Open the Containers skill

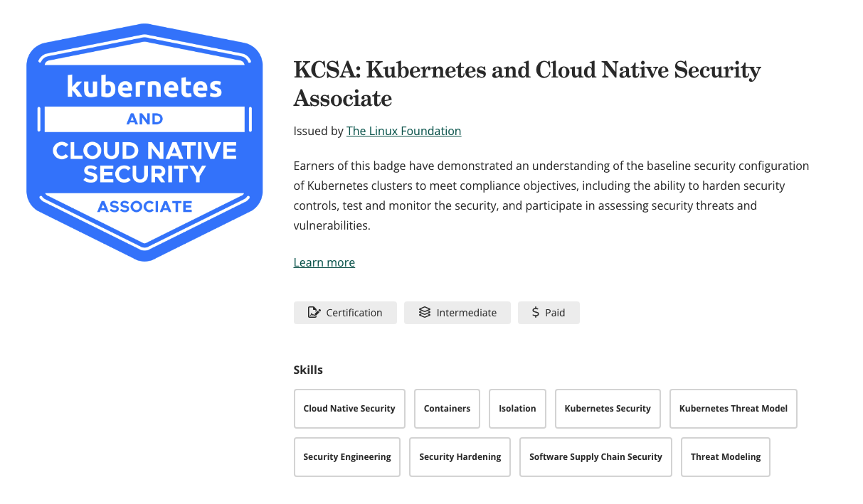point(447,409)
